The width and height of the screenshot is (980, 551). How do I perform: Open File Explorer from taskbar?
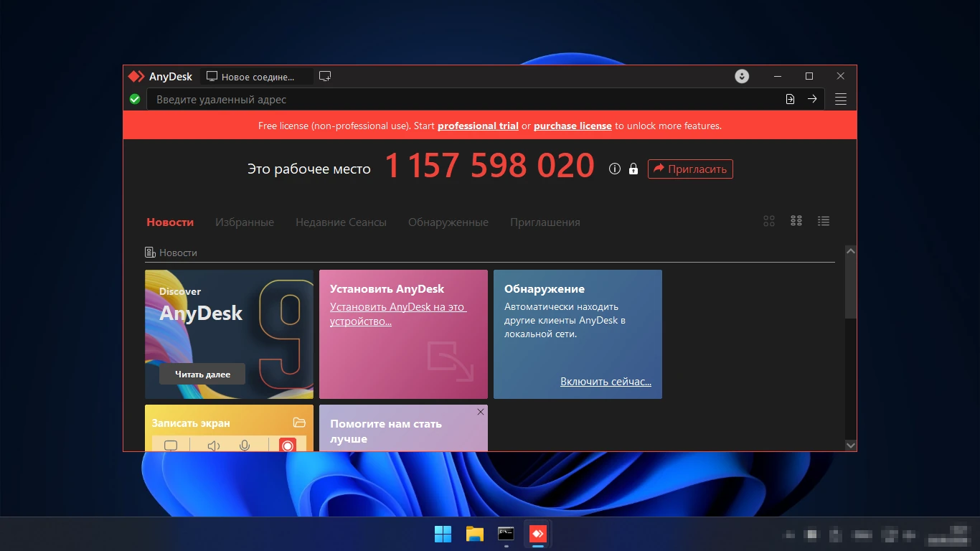pos(474,534)
